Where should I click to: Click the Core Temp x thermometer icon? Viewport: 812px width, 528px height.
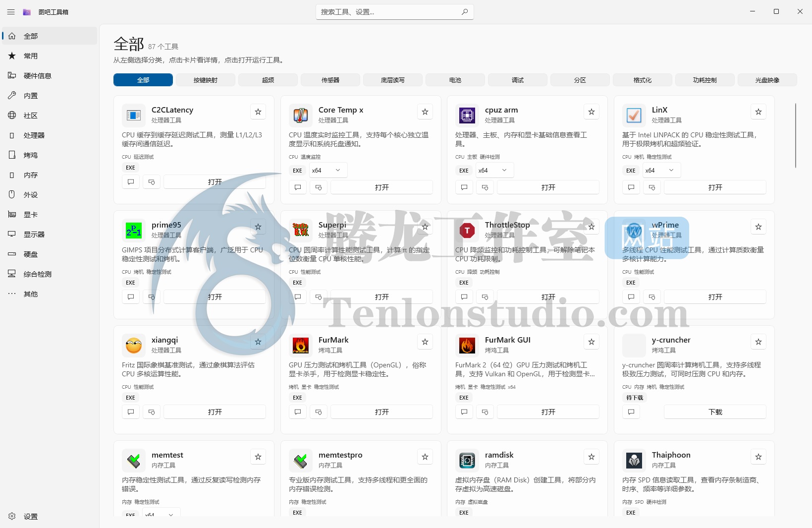tap(301, 116)
